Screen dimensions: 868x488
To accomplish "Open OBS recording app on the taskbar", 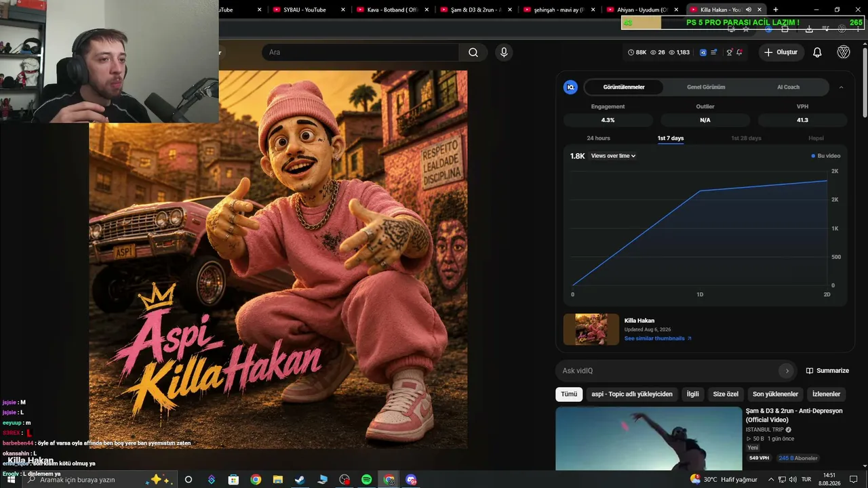I will click(344, 479).
